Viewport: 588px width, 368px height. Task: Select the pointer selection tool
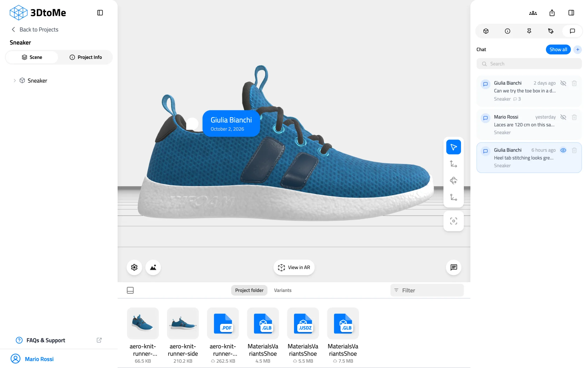tap(454, 147)
